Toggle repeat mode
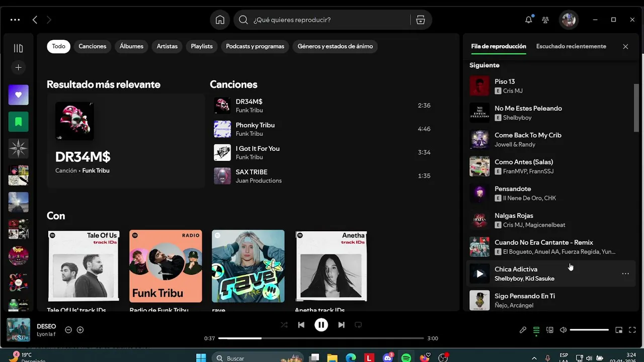644x362 pixels. tap(358, 325)
